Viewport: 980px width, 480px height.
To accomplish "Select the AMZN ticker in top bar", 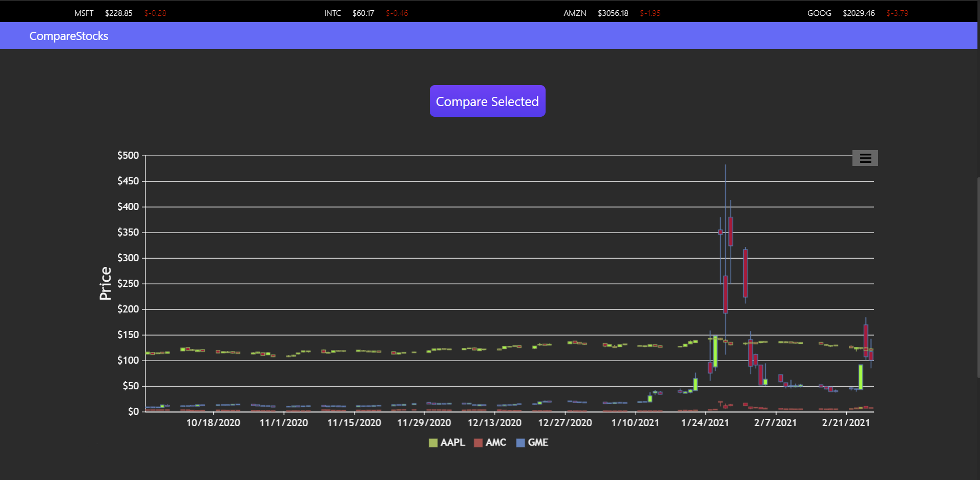I will (575, 13).
